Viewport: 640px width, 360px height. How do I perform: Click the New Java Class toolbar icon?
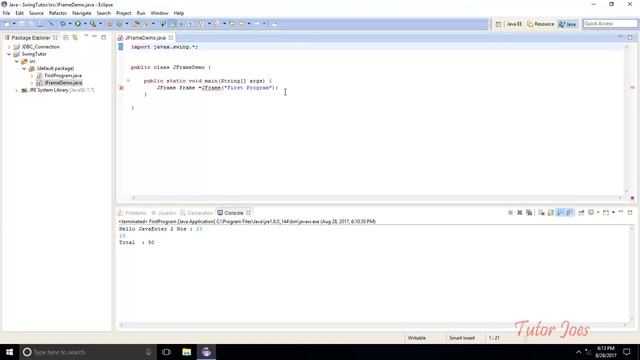[119, 24]
